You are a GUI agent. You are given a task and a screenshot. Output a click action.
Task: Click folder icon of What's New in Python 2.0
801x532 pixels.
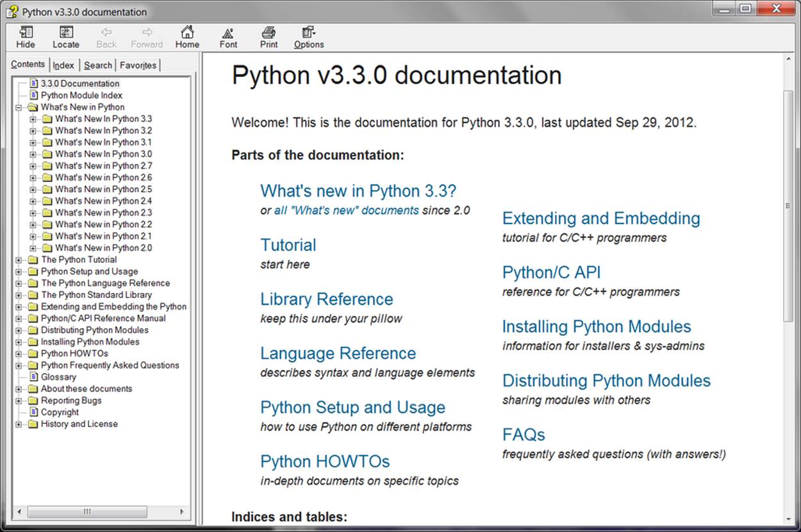[47, 248]
